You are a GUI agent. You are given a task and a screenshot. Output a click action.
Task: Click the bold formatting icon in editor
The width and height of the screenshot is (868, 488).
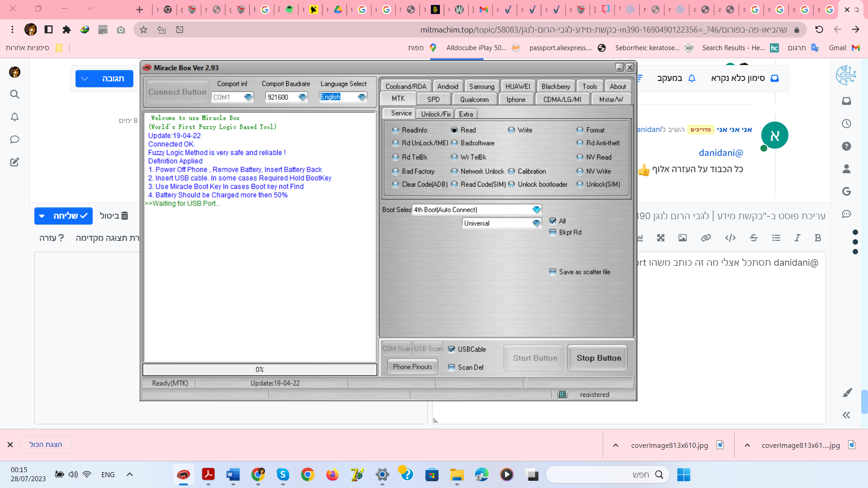click(818, 238)
